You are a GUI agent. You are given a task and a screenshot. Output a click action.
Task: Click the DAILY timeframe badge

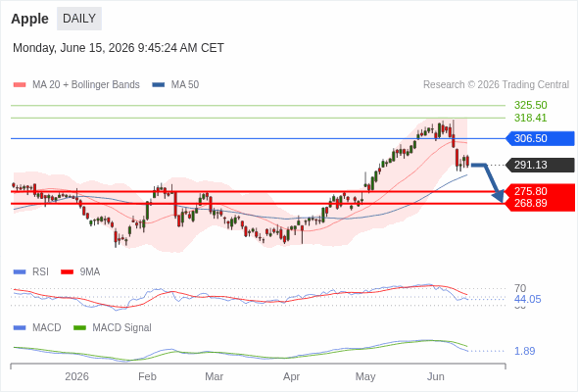[79, 19]
